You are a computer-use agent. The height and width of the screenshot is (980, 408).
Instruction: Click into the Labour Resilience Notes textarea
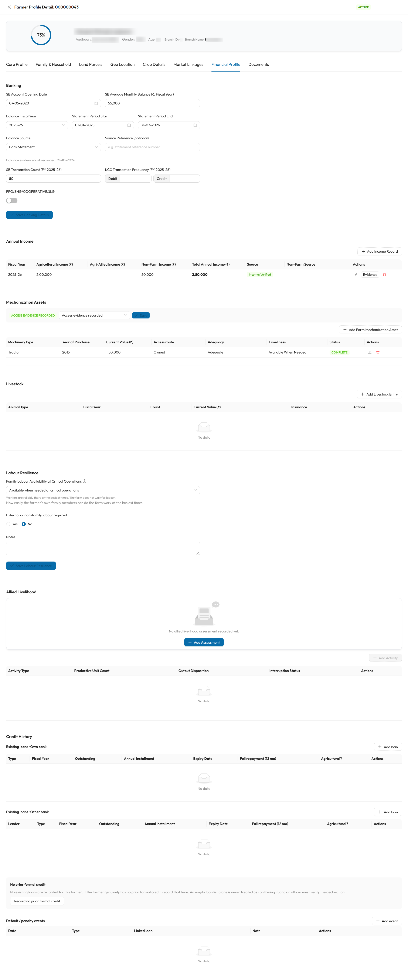click(x=103, y=549)
